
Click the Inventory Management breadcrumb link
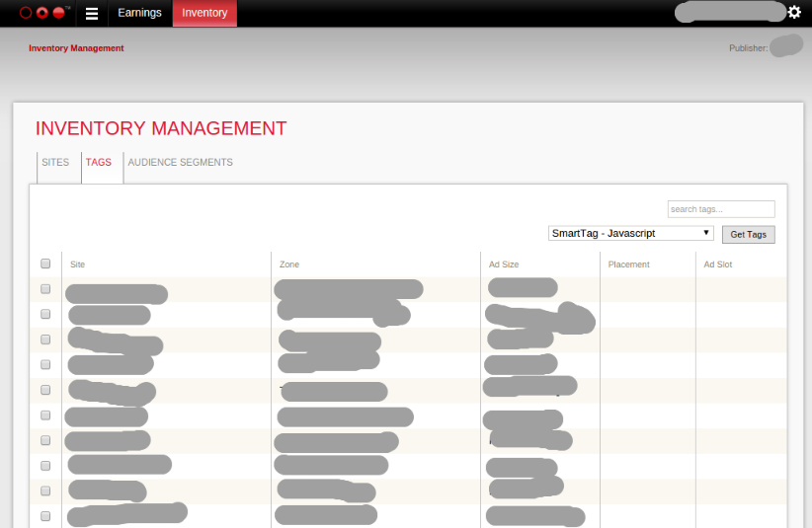76,48
